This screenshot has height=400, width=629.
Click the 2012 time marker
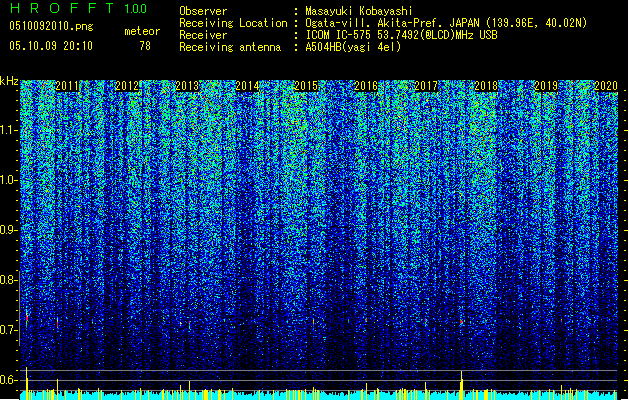pyautogui.click(x=127, y=86)
